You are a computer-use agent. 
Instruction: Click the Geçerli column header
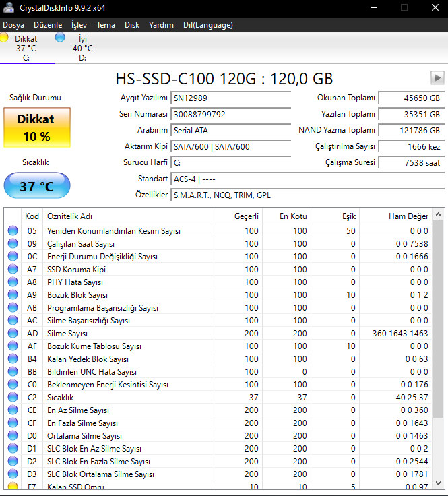coord(238,216)
